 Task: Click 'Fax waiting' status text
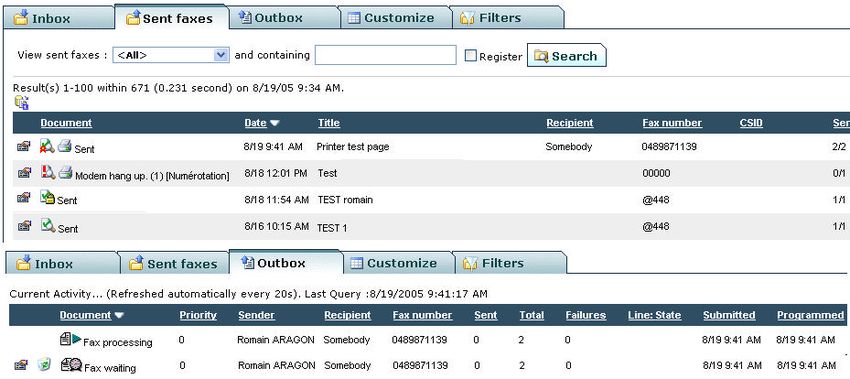(x=110, y=368)
